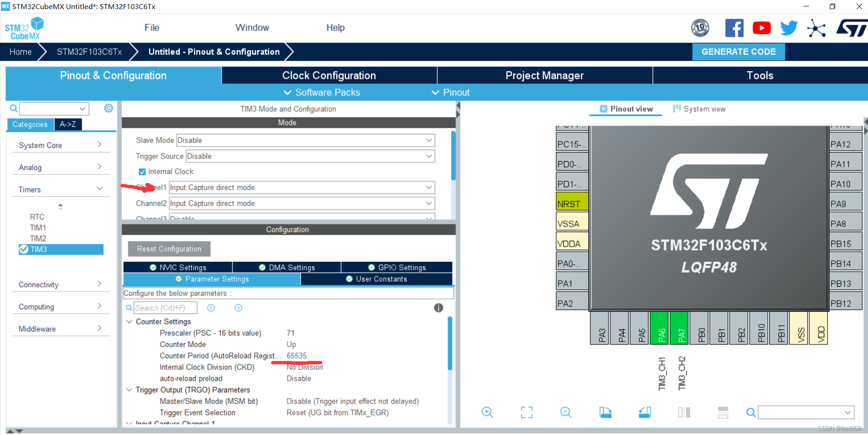Image resolution: width=868 pixels, height=435 pixels.
Task: Click the GENERATE CODE button
Action: click(738, 52)
